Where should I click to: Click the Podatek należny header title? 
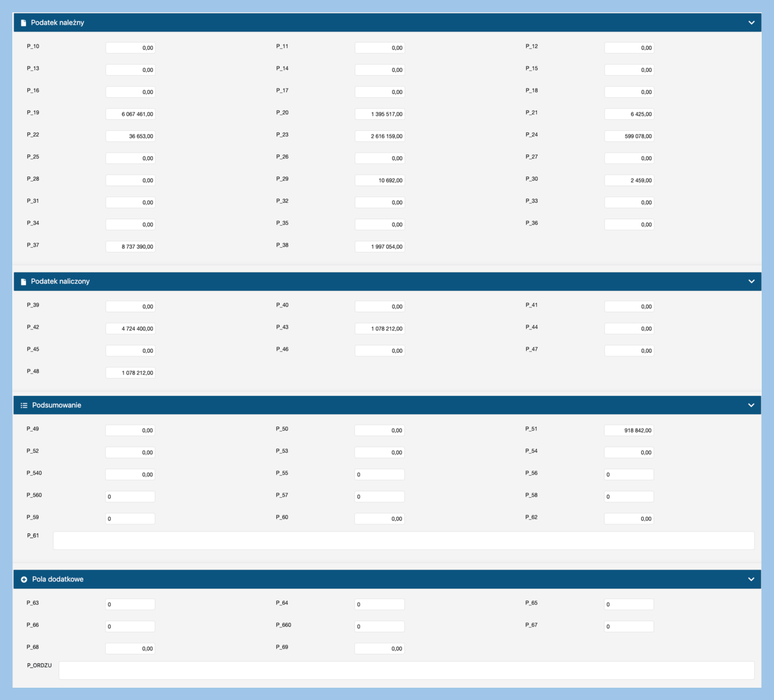(57, 23)
